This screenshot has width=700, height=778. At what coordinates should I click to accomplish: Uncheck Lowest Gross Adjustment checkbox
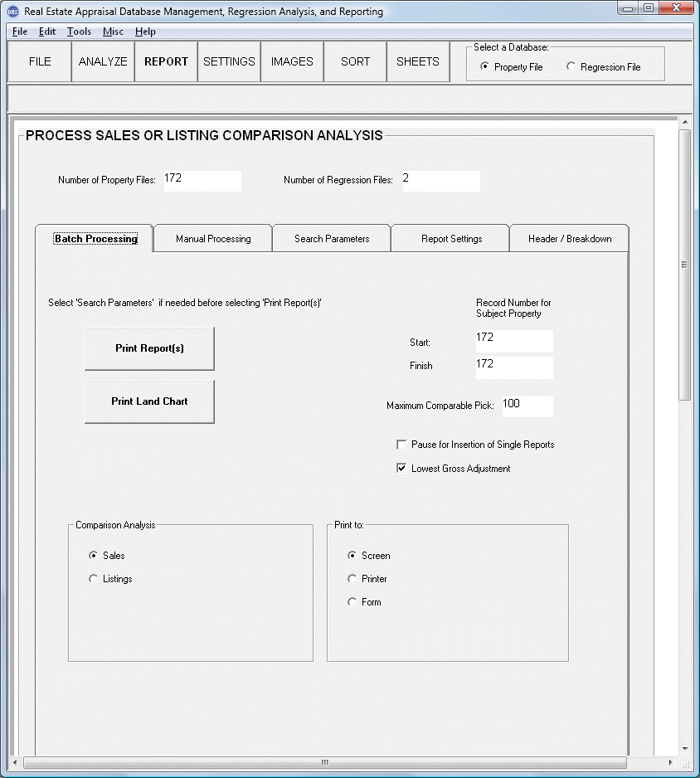point(402,469)
